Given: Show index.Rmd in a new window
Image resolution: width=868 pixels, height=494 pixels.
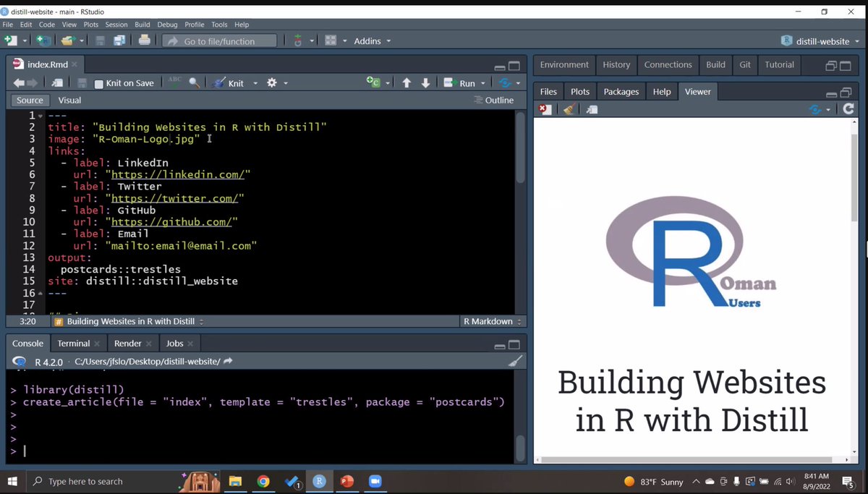Looking at the screenshot, I should (x=57, y=83).
